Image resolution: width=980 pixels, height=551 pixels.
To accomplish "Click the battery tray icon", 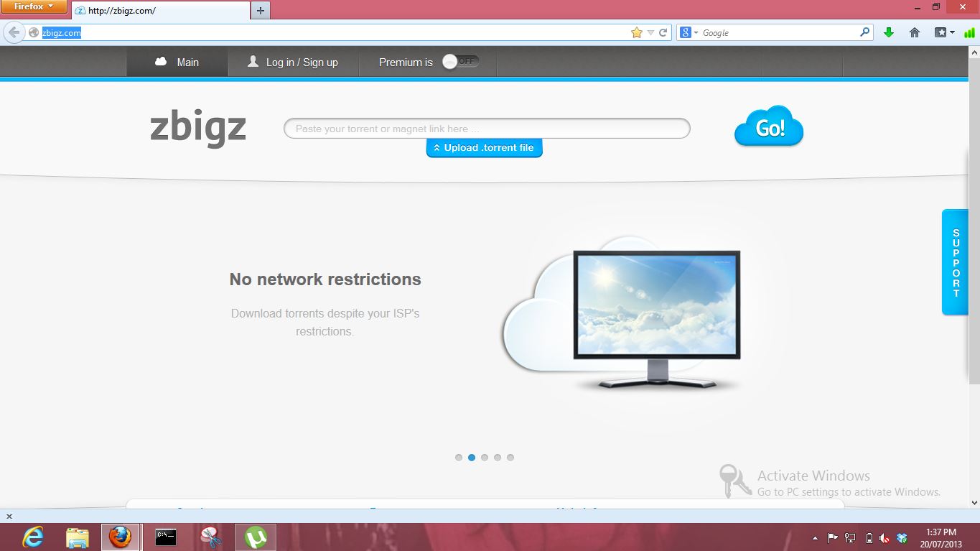I will (869, 537).
